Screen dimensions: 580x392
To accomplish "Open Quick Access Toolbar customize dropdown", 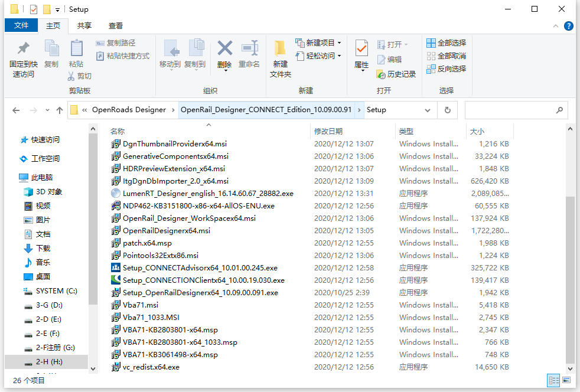I will pyautogui.click(x=57, y=10).
